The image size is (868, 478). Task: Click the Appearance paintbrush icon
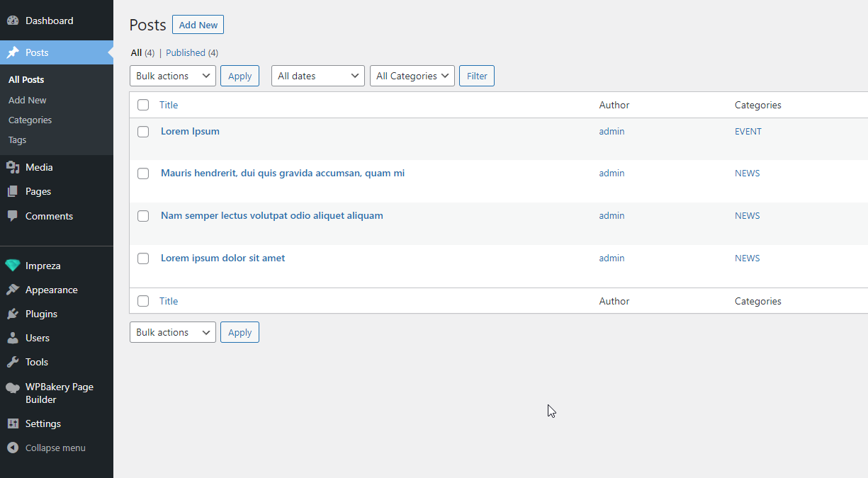[13, 290]
